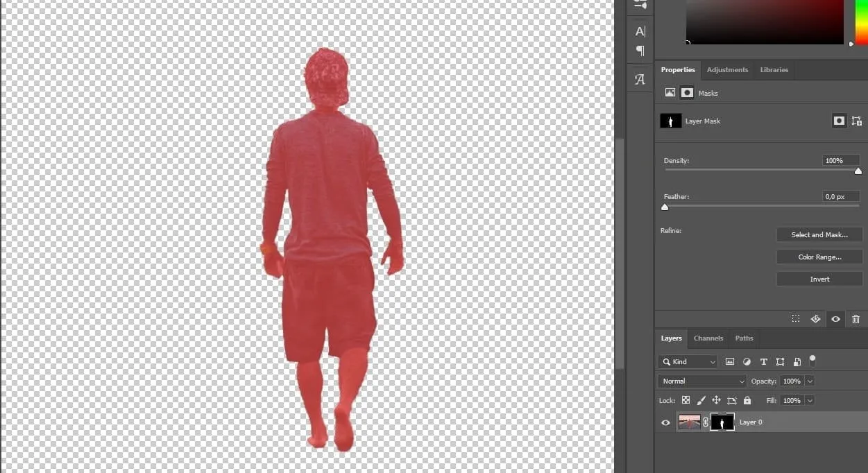The height and width of the screenshot is (473, 868).
Task: Select the adjustment layer filter icon in Layers
Action: (x=747, y=361)
